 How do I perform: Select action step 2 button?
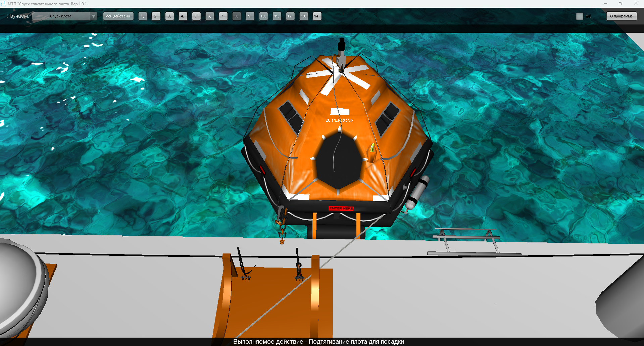tap(156, 16)
